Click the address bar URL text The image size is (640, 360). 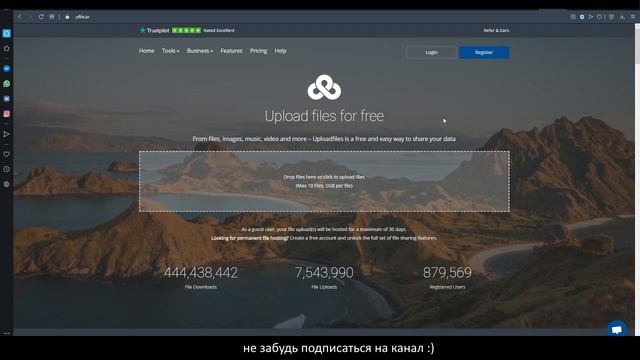[82, 17]
